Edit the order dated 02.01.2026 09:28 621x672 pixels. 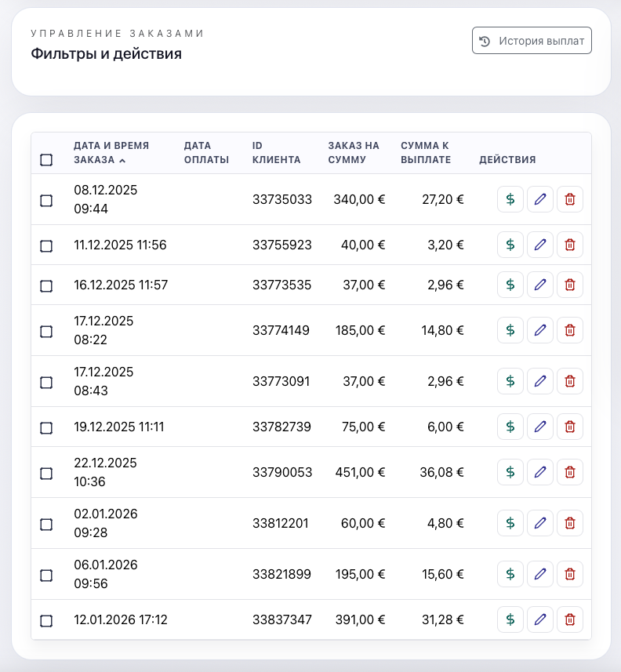pyautogui.click(x=539, y=523)
